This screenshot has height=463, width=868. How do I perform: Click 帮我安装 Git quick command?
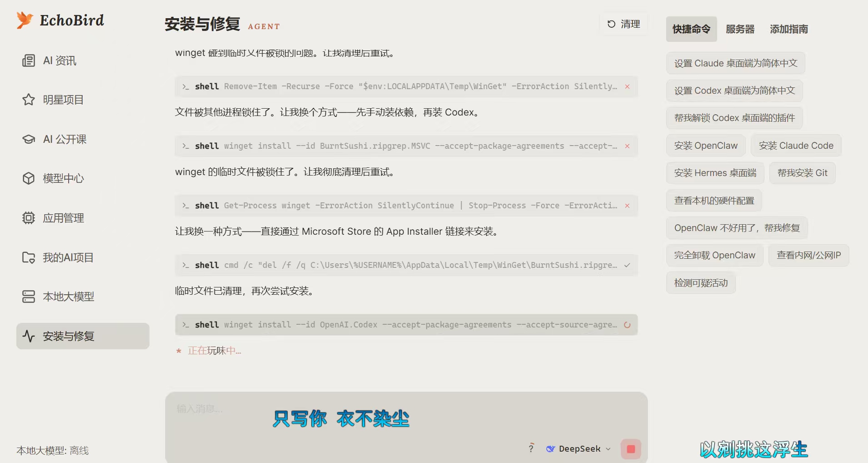click(x=802, y=173)
